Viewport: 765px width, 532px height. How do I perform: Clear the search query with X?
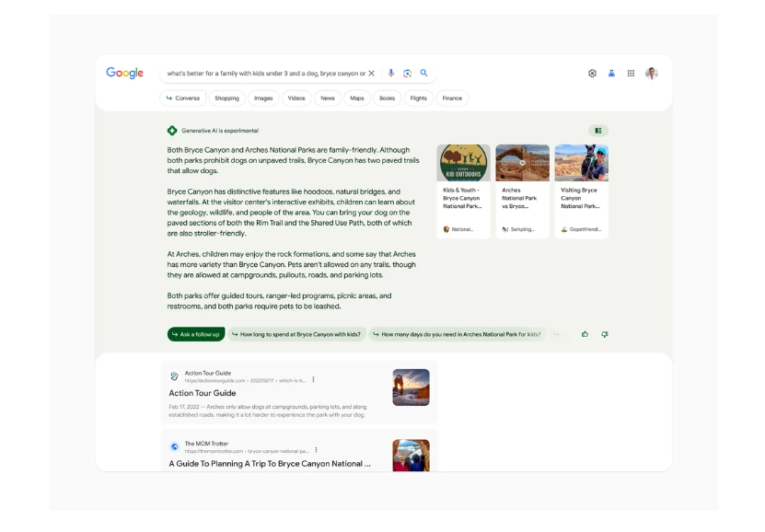point(372,74)
